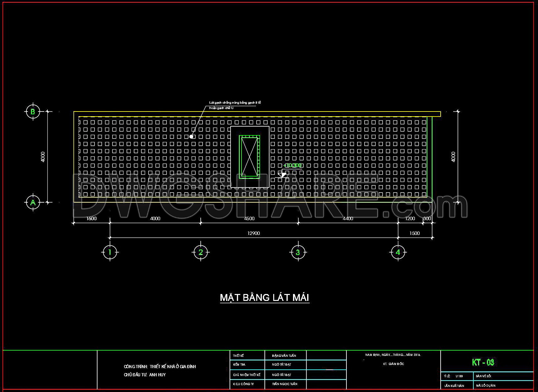
Task: Click grid axis bubble A
Action: [33, 202]
